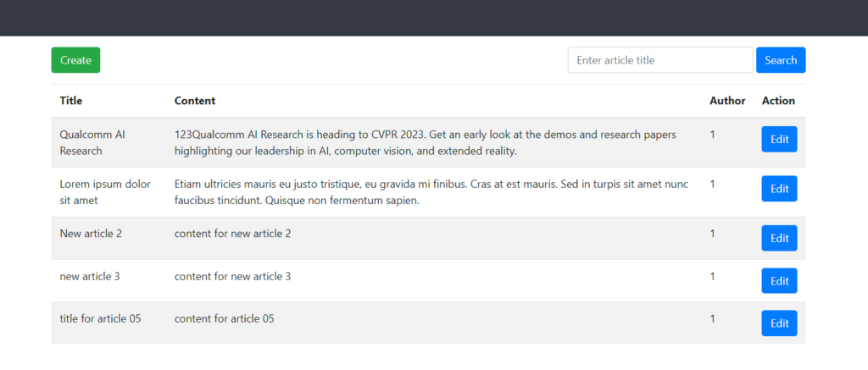The width and height of the screenshot is (868, 370).
Task: Focus the 'Enter article title' search field
Action: 659,60
